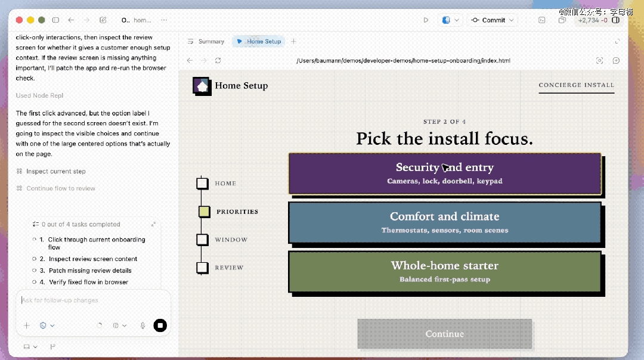
Task: Click the microphone dictation icon
Action: point(143,325)
